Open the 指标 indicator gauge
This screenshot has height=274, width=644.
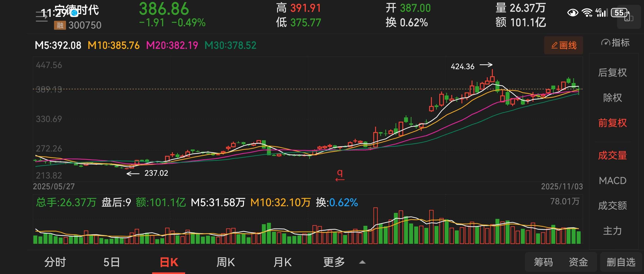pos(615,43)
